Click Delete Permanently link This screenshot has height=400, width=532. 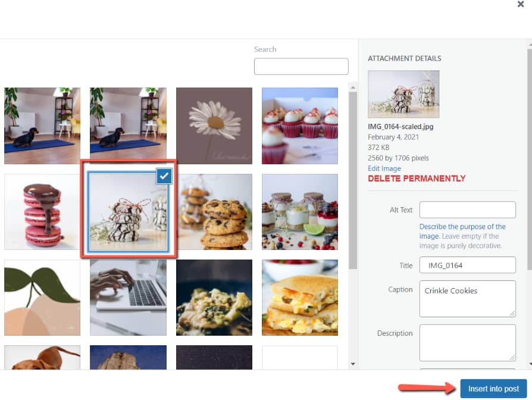click(x=417, y=179)
